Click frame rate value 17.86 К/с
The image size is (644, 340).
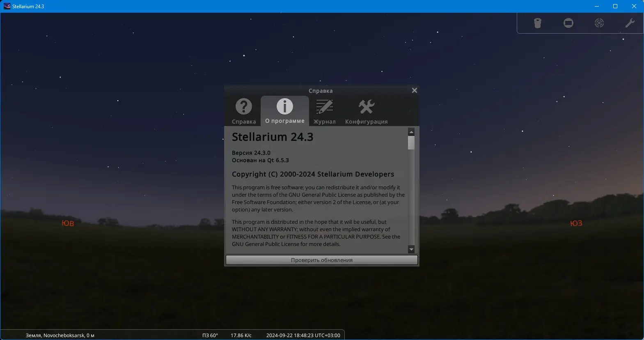point(241,335)
